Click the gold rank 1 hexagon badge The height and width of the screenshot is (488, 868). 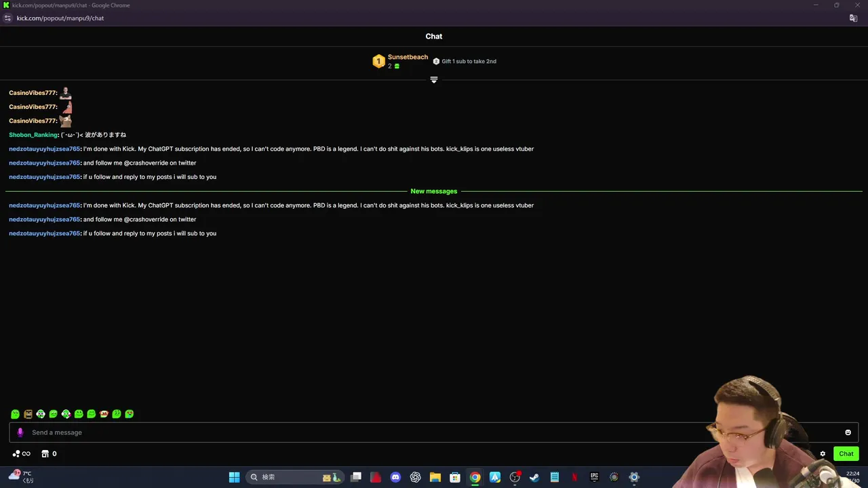point(378,62)
